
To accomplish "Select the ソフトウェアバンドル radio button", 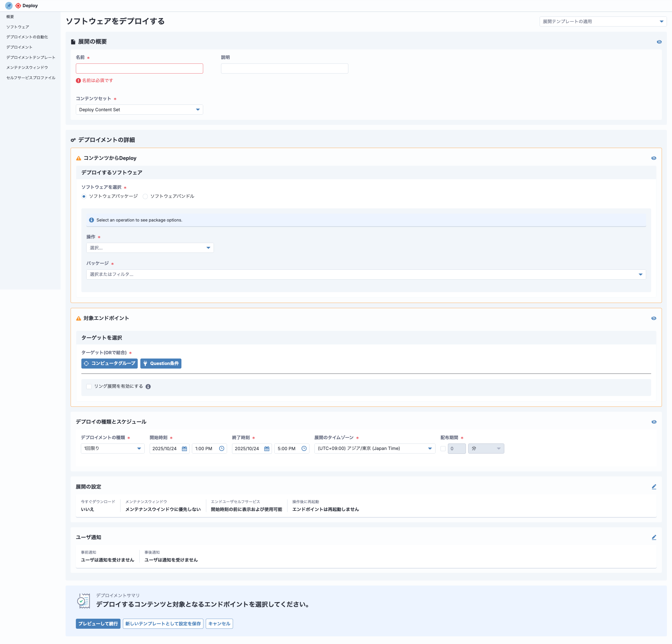I will coord(145,196).
